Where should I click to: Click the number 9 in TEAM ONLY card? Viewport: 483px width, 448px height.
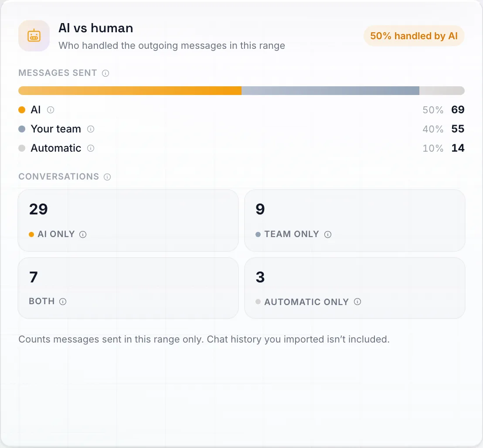(x=260, y=209)
